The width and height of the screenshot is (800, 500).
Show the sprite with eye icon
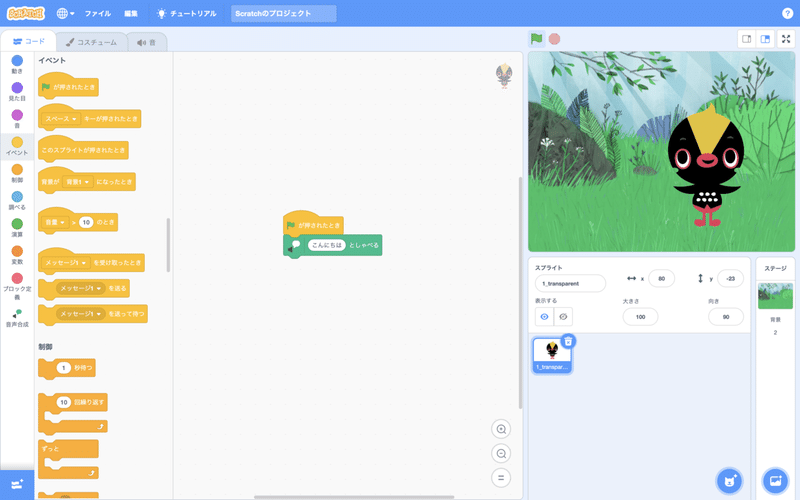(544, 317)
